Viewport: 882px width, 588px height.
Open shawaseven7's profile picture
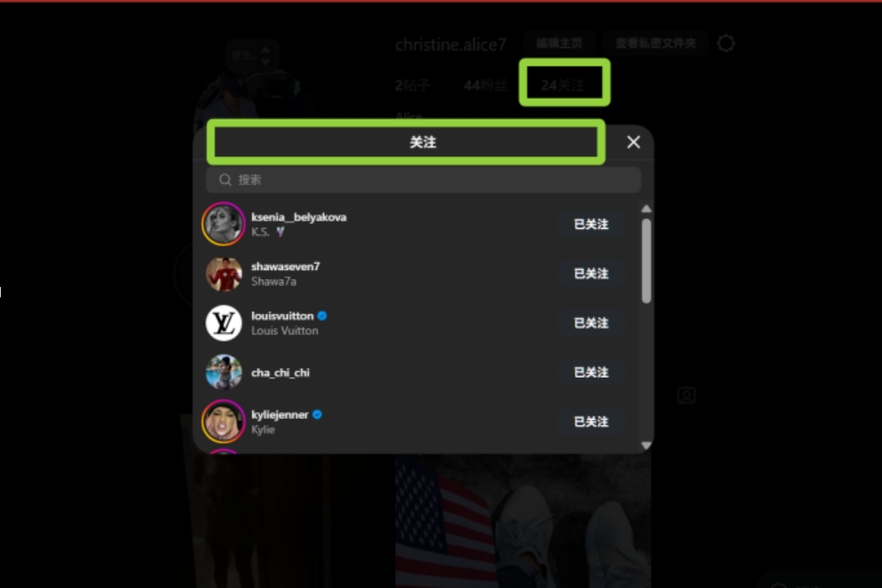[x=224, y=274]
